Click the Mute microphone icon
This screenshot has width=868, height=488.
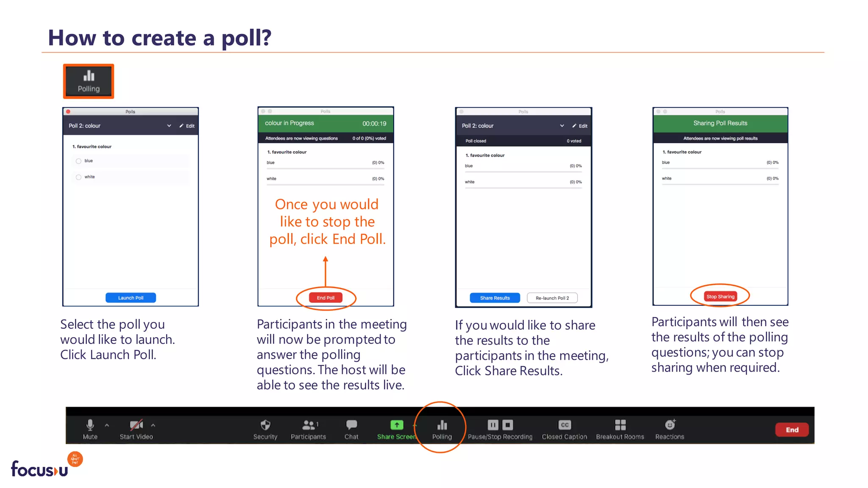click(90, 425)
